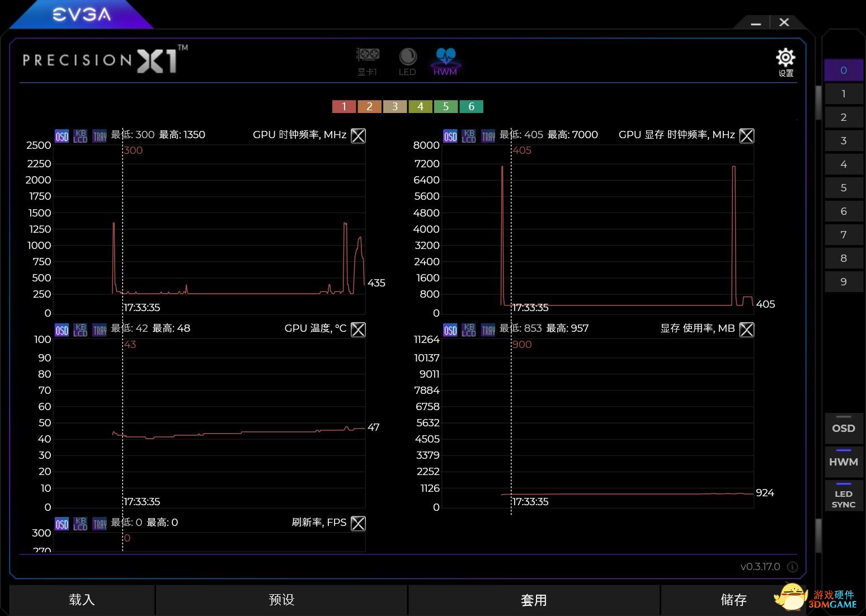Toggle OSD for GPU 温度 graph
This screenshot has height=616, width=866.
(62, 330)
